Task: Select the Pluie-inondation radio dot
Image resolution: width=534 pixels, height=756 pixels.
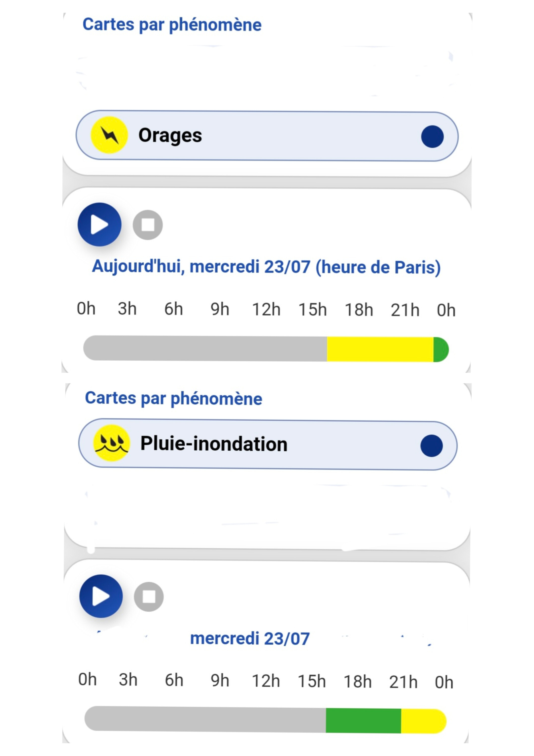Action: pyautogui.click(x=432, y=446)
